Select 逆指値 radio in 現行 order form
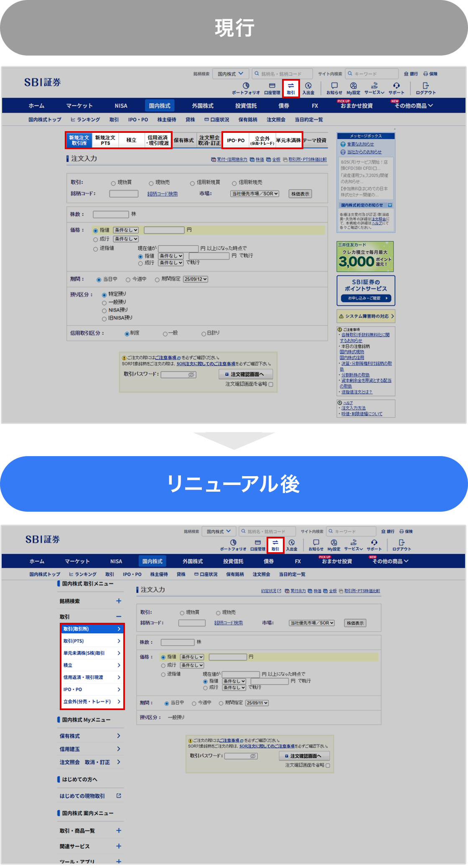This screenshot has width=468, height=868. point(96,249)
